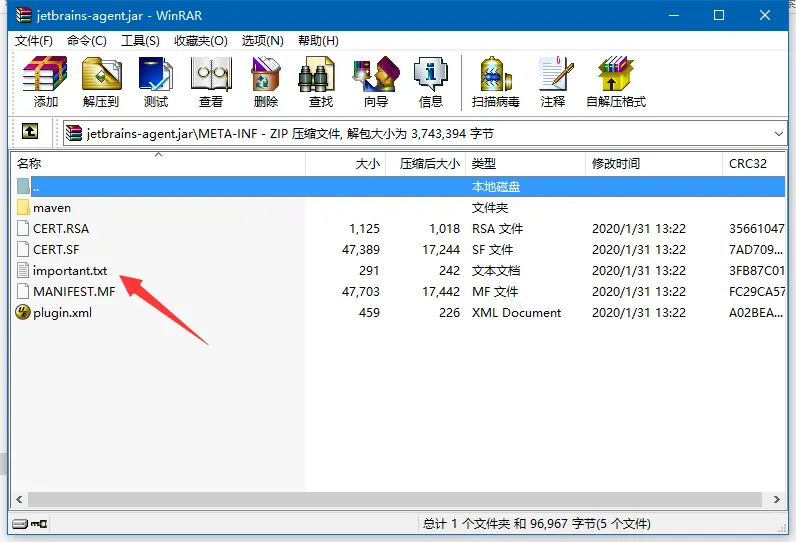Sort by Type (类型) column header

pos(526,163)
